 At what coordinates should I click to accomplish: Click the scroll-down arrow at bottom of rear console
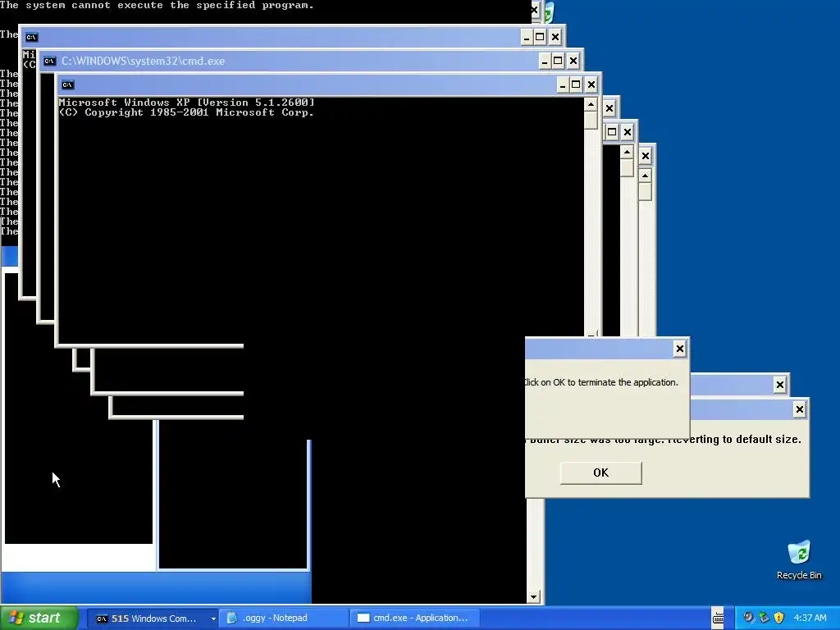(533, 597)
